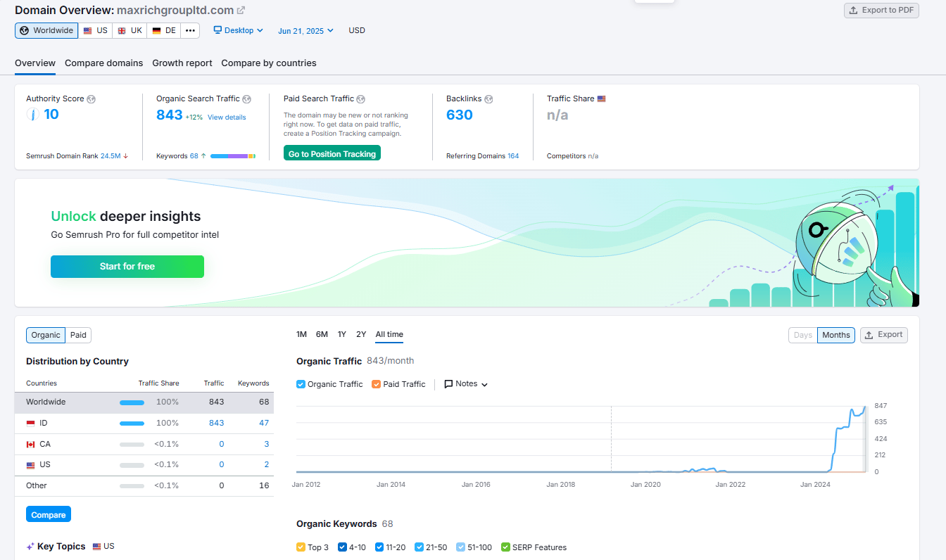The height and width of the screenshot is (560, 946).
Task: Click the Export to PDF button
Action: (x=881, y=11)
